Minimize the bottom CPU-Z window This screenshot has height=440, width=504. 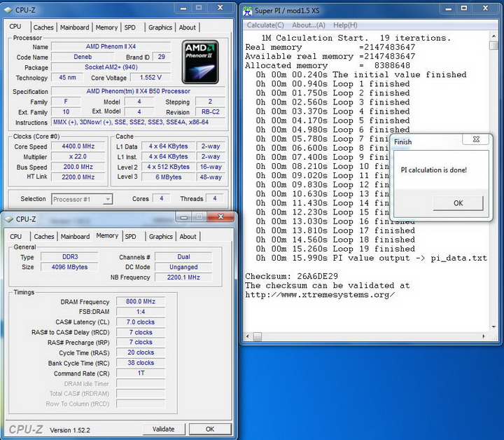pyautogui.click(x=184, y=217)
